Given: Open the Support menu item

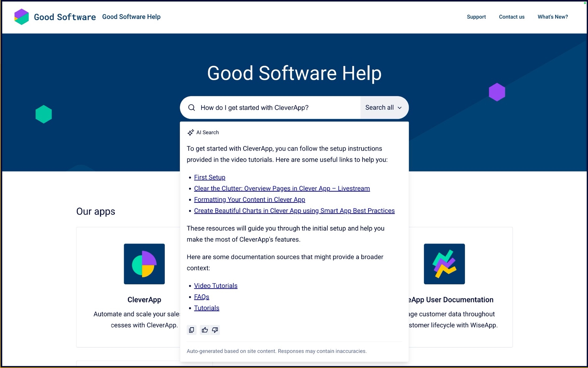Looking at the screenshot, I should [476, 17].
